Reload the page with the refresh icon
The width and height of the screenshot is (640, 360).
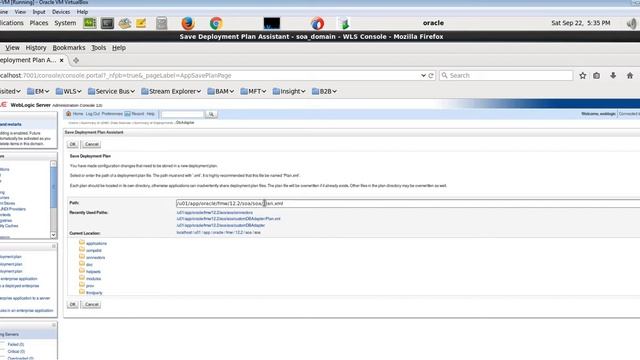(x=431, y=76)
